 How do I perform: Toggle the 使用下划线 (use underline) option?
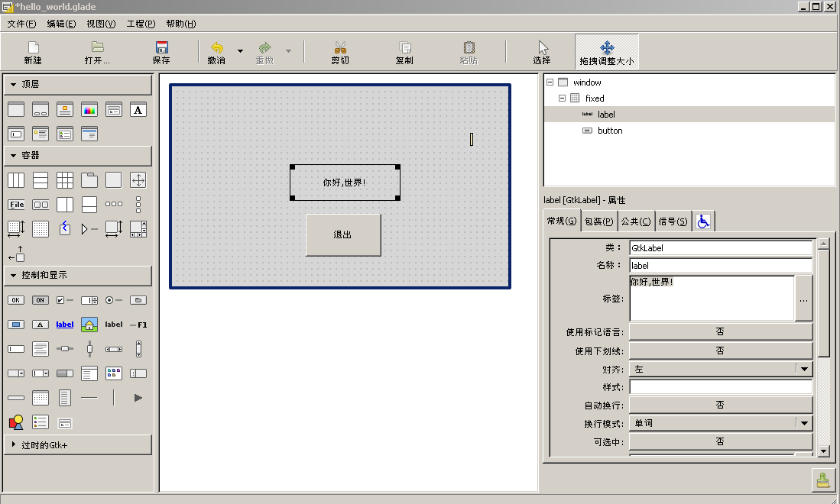coord(720,351)
